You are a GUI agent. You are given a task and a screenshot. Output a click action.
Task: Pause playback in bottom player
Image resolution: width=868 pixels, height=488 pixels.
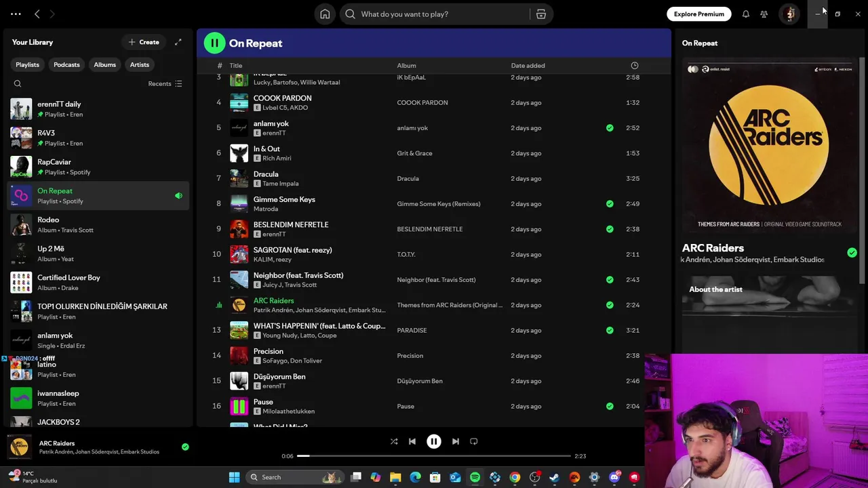[x=434, y=441]
